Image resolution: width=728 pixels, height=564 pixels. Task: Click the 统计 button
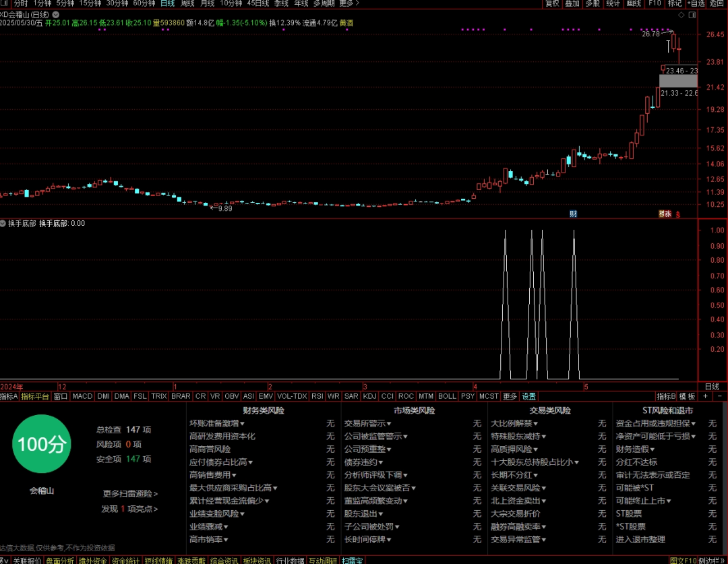(x=613, y=3)
